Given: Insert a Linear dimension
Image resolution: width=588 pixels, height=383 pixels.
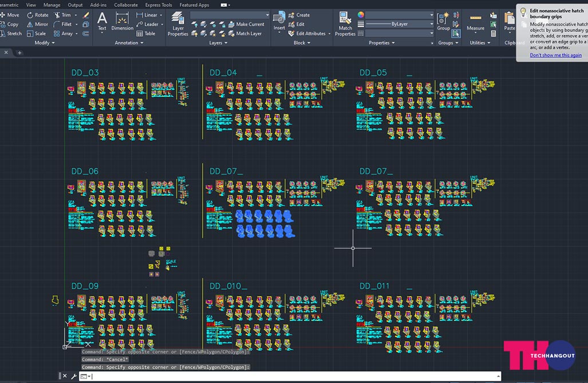Looking at the screenshot, I should coord(147,15).
